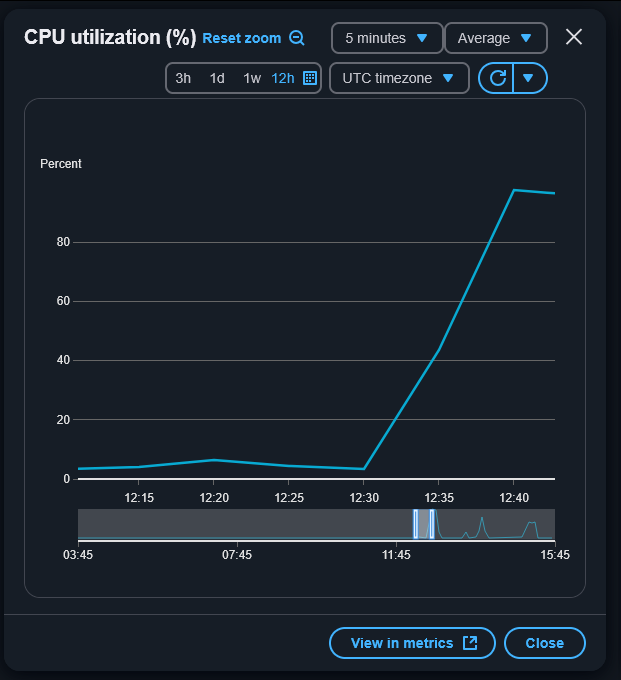Click the external link icon in View in metrics
This screenshot has width=621, height=680.
coord(470,643)
